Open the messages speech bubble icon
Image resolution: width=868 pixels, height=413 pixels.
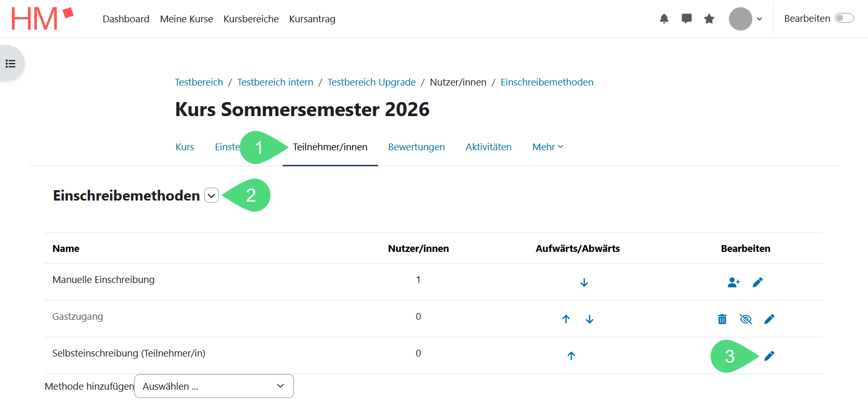(x=687, y=19)
